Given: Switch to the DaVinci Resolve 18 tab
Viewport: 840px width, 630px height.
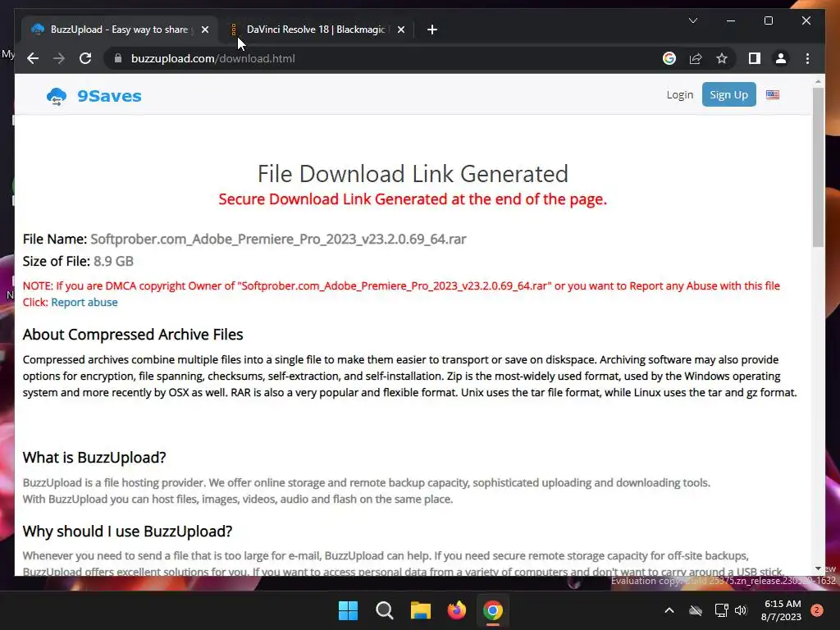Looking at the screenshot, I should (316, 30).
